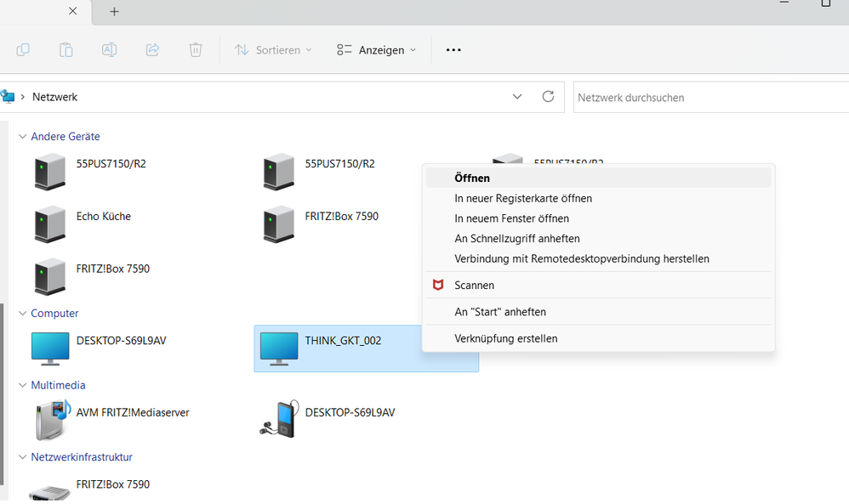
Task: Click the Rename icon in toolbar
Action: coord(109,50)
